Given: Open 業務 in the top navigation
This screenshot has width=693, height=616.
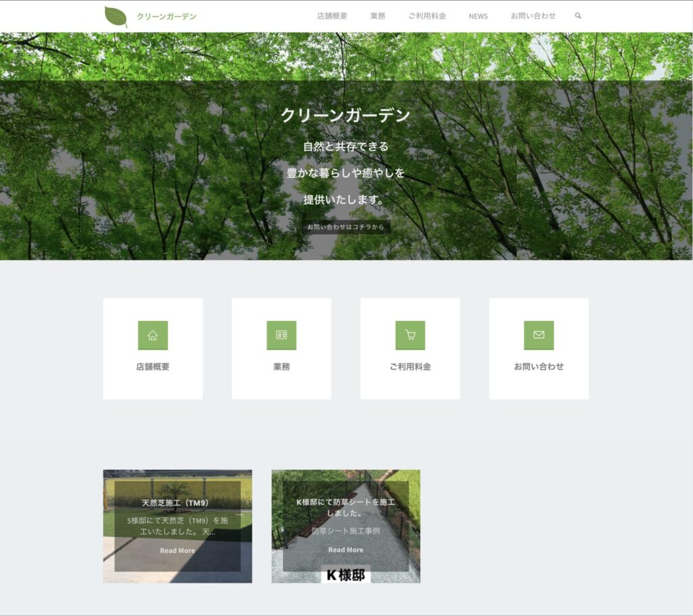Looking at the screenshot, I should click(x=378, y=16).
